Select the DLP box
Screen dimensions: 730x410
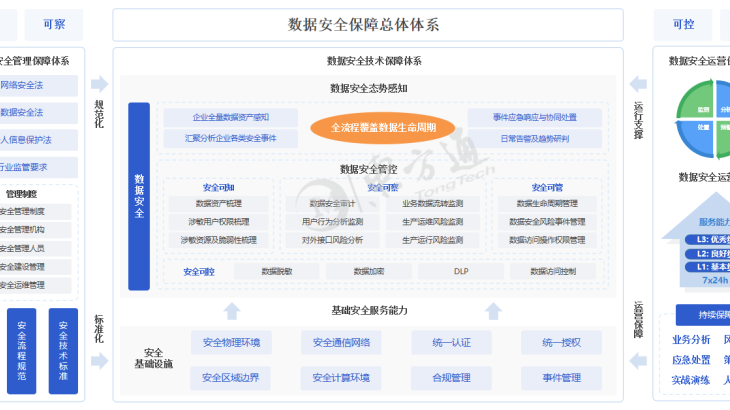460,271
